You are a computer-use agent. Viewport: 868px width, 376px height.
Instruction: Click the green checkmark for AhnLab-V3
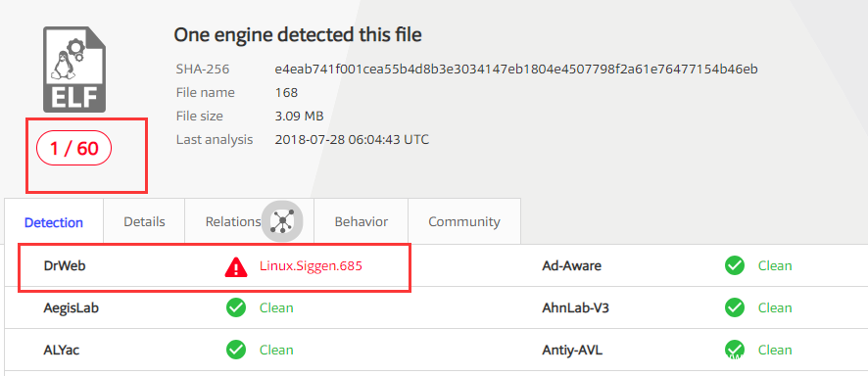tap(735, 307)
